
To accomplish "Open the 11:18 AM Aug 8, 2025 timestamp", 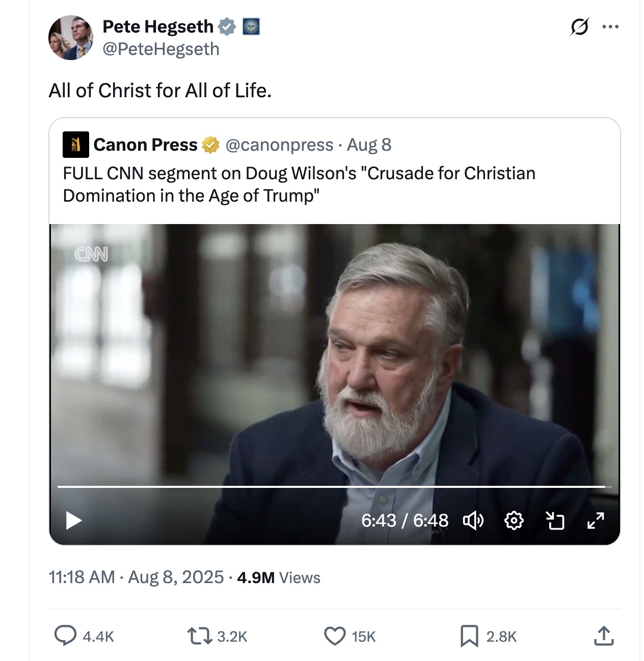I will pyautogui.click(x=136, y=577).
